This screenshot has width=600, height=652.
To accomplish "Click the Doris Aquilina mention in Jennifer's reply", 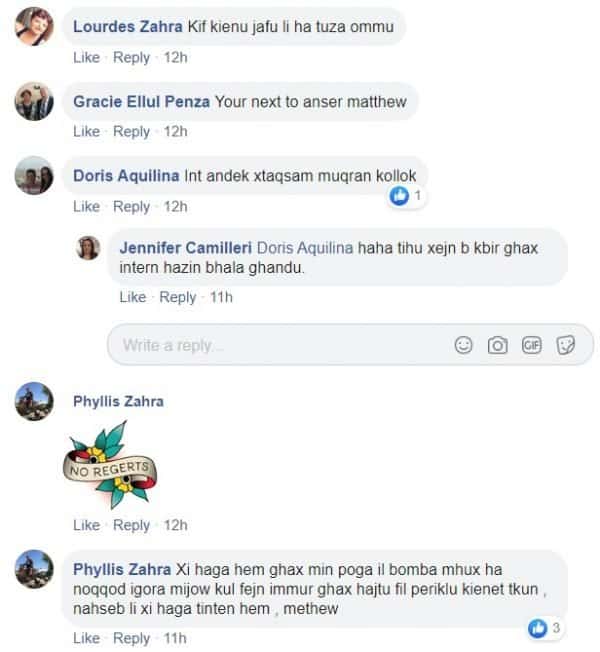I will pyautogui.click(x=305, y=247).
